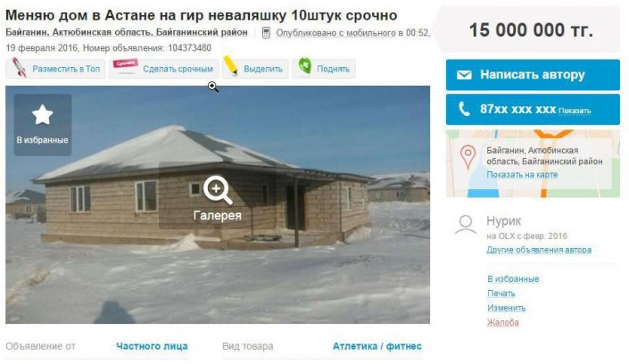Click the Печать link
This screenshot has height=364, width=629.
point(501,294)
